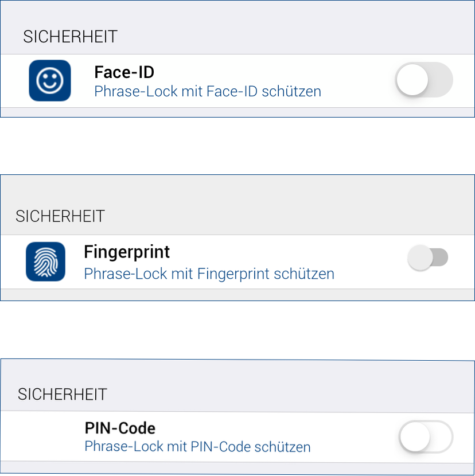This screenshot has width=475, height=476.
Task: Click the SICHERHEIT header above Fingerprint
Action: (x=60, y=216)
